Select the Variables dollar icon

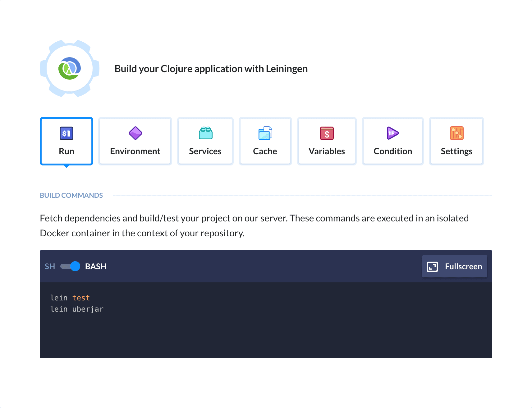pyautogui.click(x=327, y=133)
